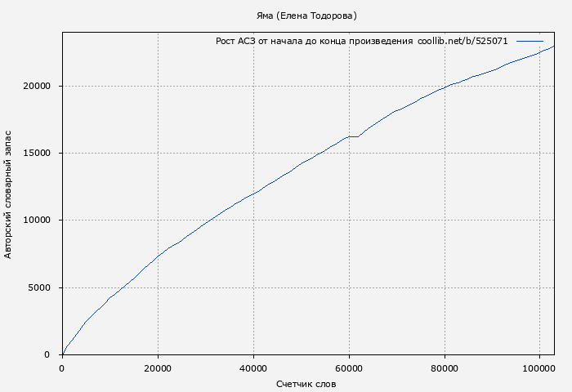Click the 20000 tick label on y-axis

click(x=38, y=87)
